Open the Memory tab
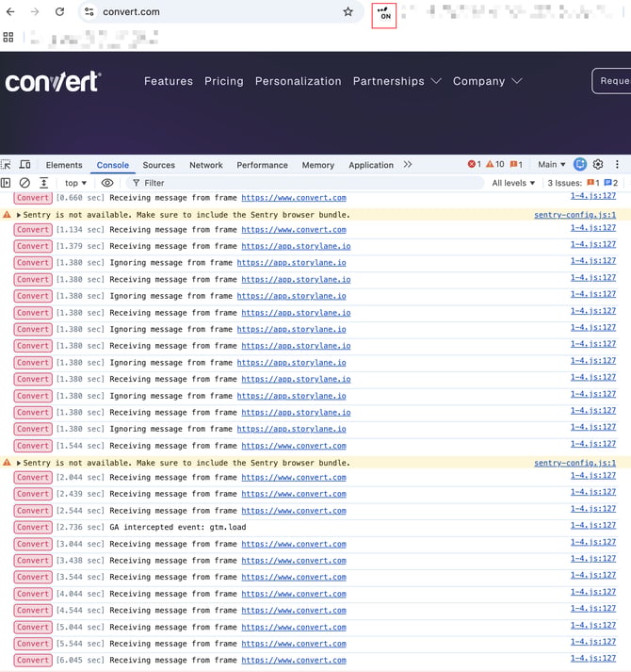Image resolution: width=631 pixels, height=672 pixels. click(x=318, y=165)
